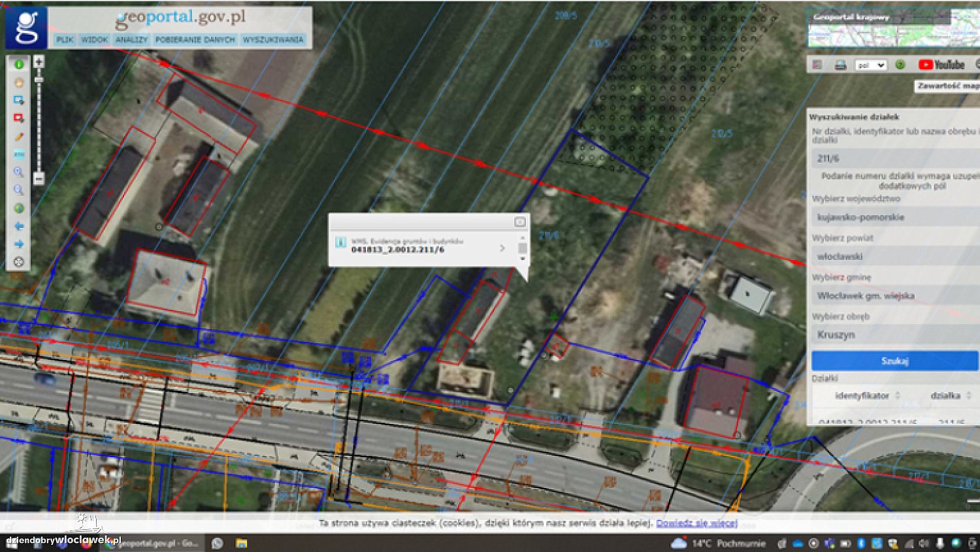
Task: Open the YouTube link icon
Action: coord(941,65)
